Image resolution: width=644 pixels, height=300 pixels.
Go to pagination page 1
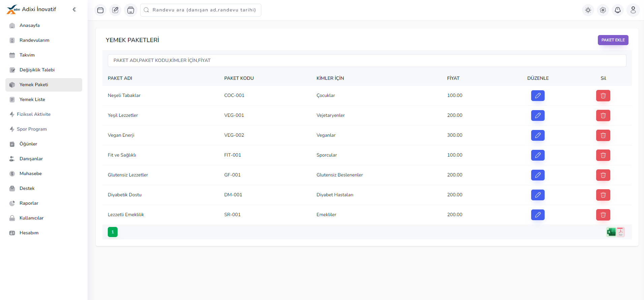coord(112,232)
